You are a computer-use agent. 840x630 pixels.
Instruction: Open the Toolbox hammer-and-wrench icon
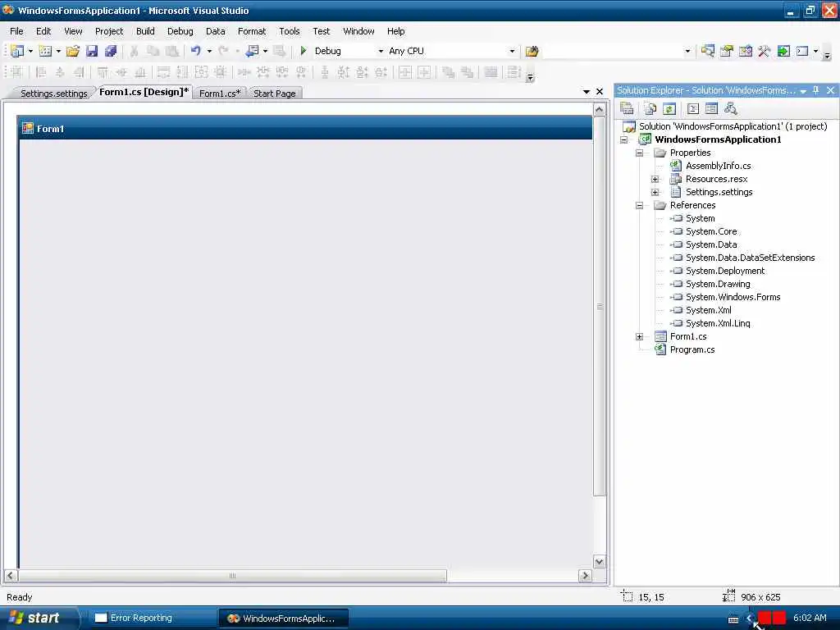(764, 51)
